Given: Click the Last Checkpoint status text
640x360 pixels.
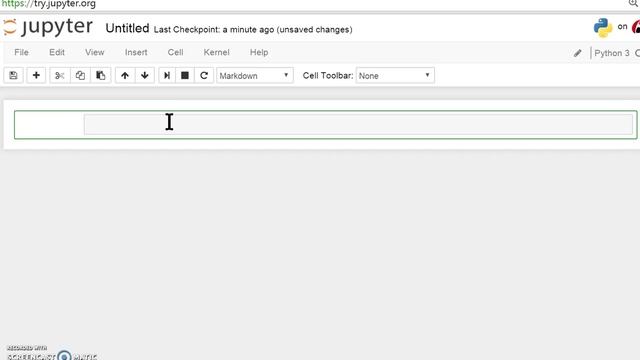Looking at the screenshot, I should pos(253,30).
